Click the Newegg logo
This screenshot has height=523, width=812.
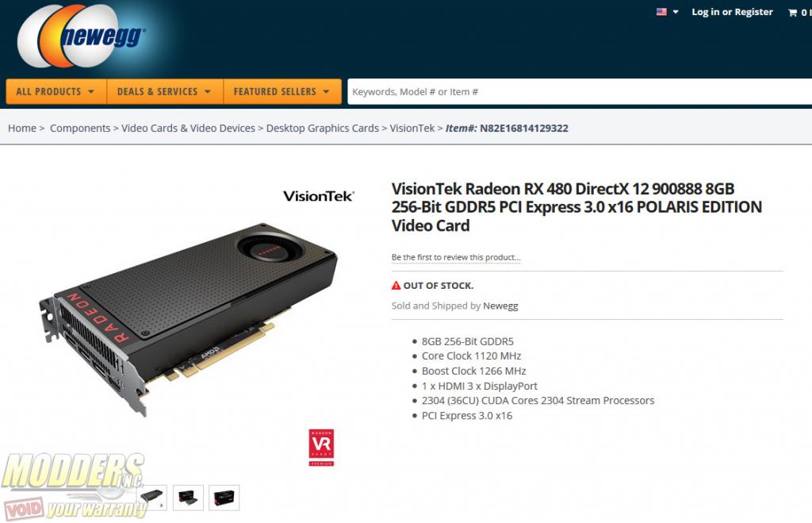(80, 37)
